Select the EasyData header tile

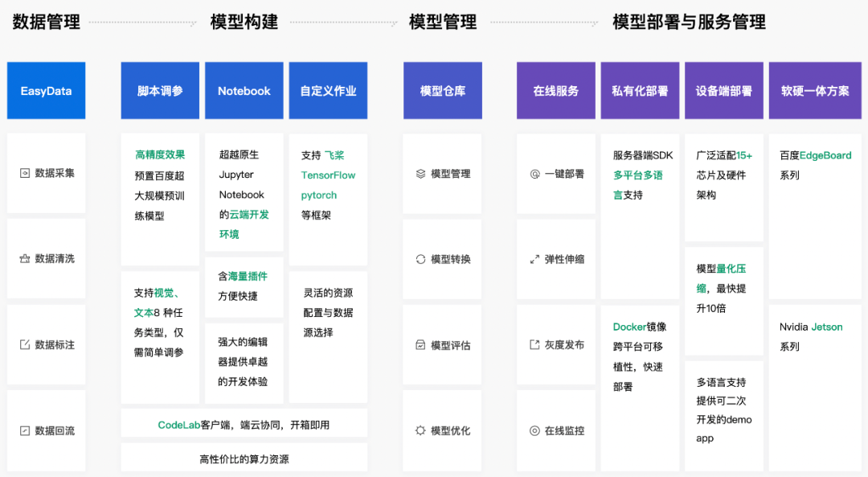click(46, 90)
